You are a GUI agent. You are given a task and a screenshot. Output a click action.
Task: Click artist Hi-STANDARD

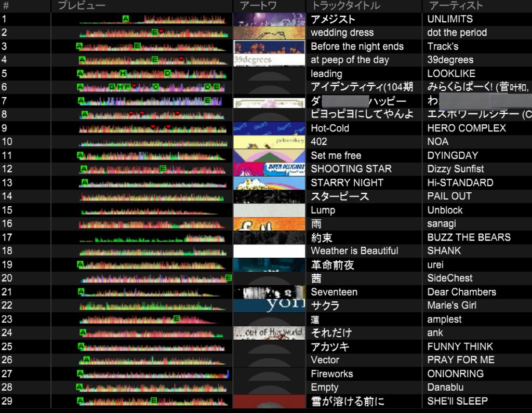pyautogui.click(x=460, y=182)
